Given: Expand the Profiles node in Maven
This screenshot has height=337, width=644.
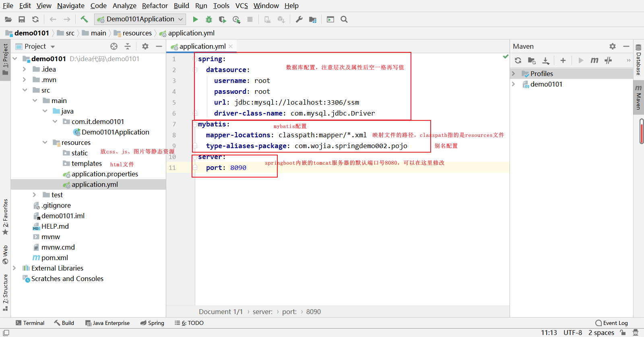Looking at the screenshot, I should coord(514,74).
